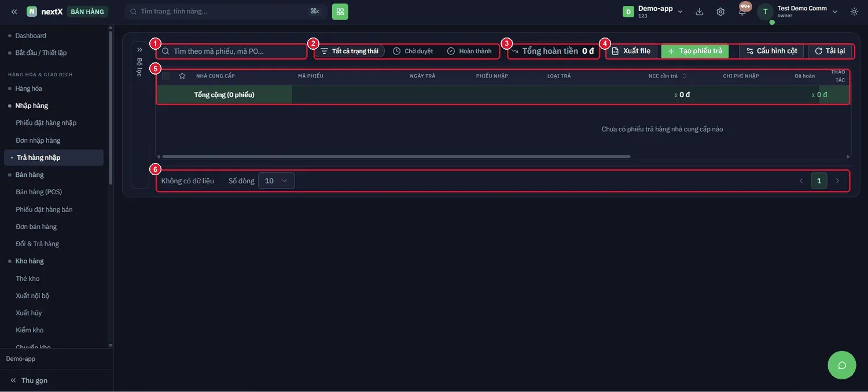Click the sidebar vertical scrollbar
Screen dimensions: 868x392
[111, 107]
